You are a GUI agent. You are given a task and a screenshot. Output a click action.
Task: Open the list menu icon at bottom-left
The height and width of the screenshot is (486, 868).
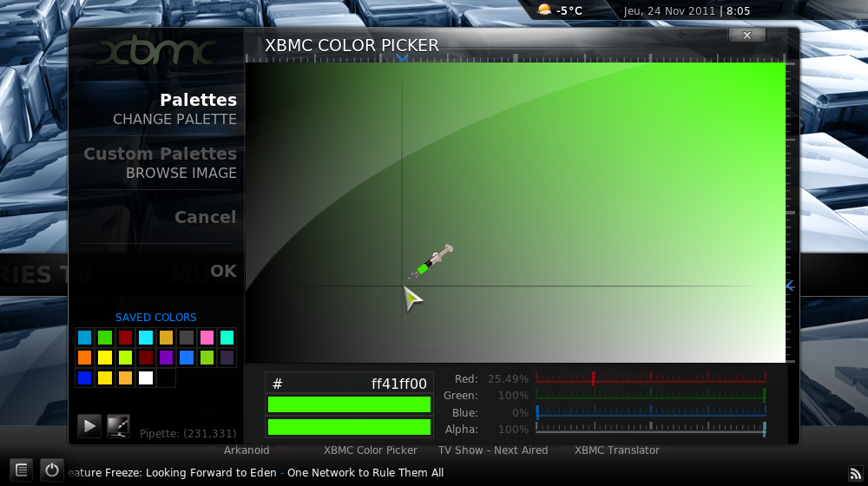(x=21, y=470)
